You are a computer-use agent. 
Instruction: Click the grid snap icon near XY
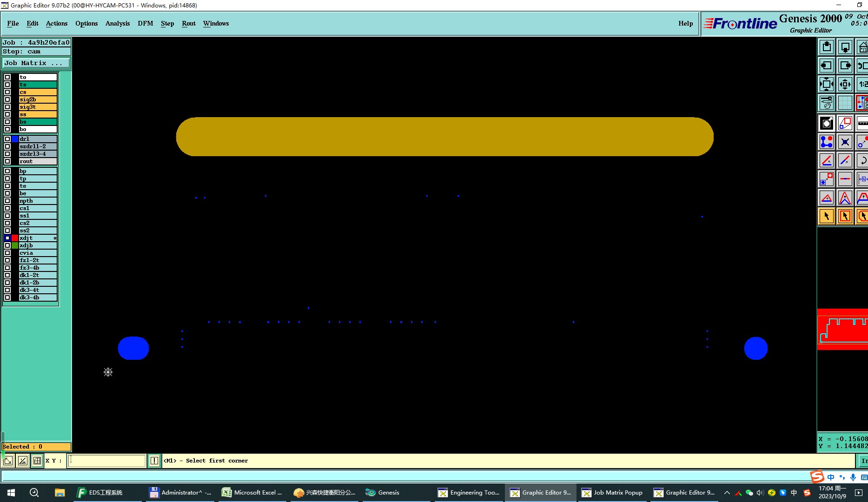tap(37, 461)
